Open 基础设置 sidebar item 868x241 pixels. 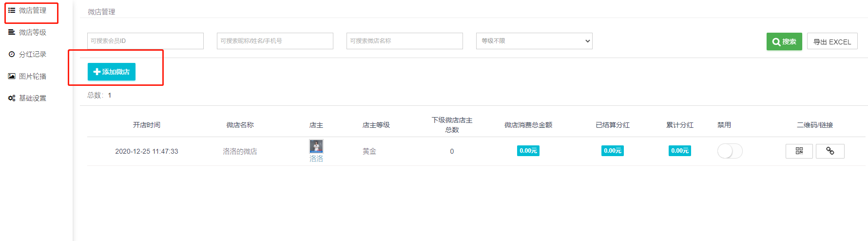click(32, 98)
